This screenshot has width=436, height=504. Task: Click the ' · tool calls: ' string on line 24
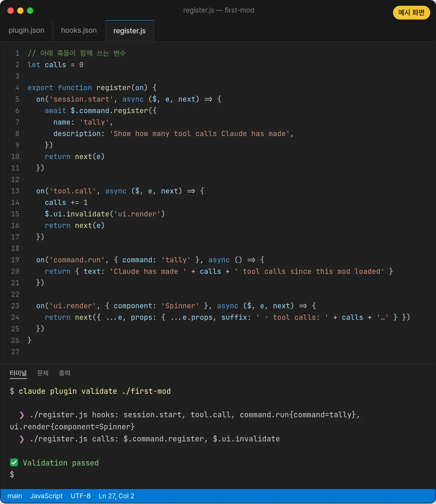(x=292, y=317)
